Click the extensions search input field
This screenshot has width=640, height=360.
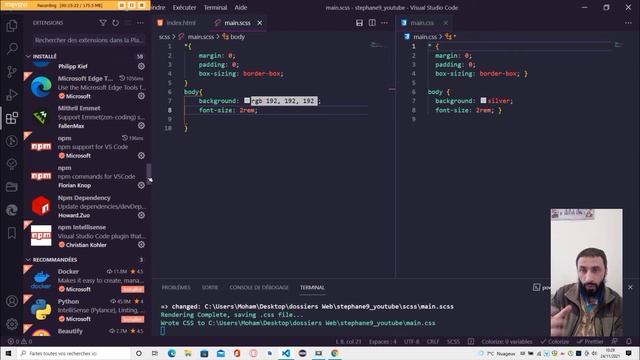pyautogui.click(x=89, y=40)
